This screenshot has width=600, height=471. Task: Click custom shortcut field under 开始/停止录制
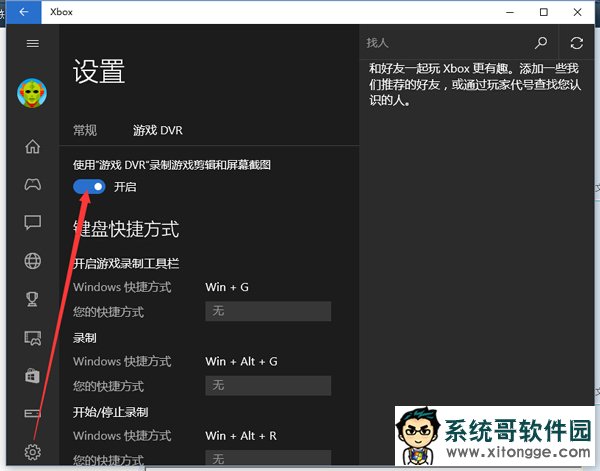pyautogui.click(x=268, y=458)
